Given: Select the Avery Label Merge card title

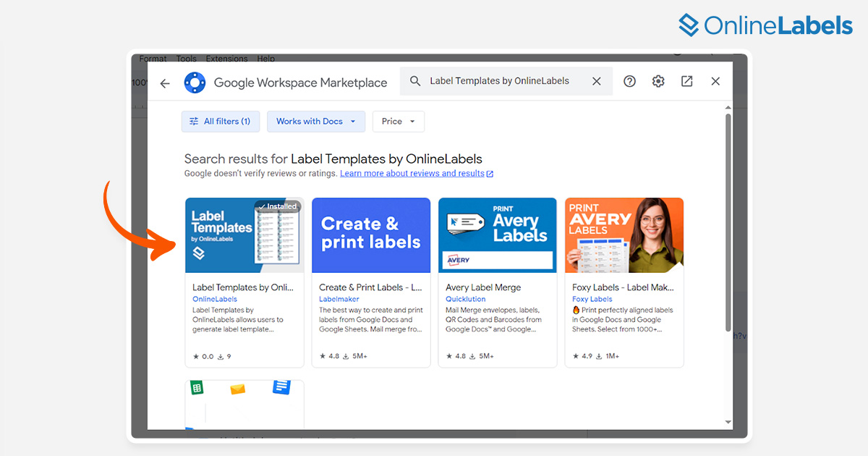Looking at the screenshot, I should point(483,287).
